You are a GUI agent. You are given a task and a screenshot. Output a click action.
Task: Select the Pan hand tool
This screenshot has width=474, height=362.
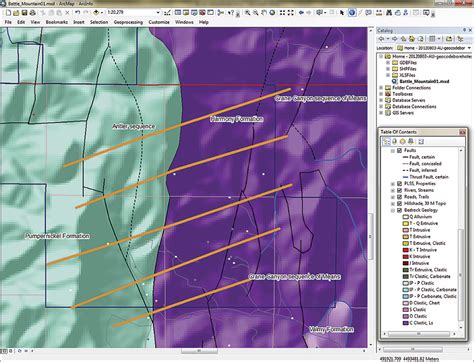click(264, 13)
